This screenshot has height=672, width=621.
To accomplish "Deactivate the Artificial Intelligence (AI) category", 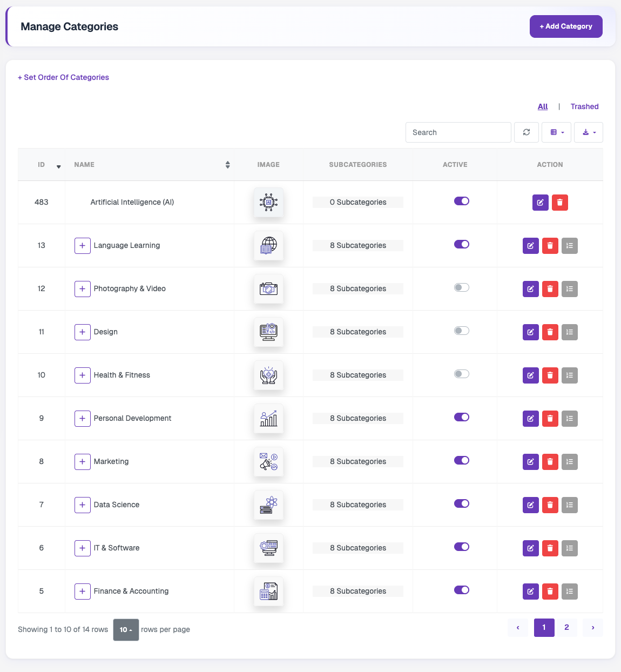I will coord(462,201).
